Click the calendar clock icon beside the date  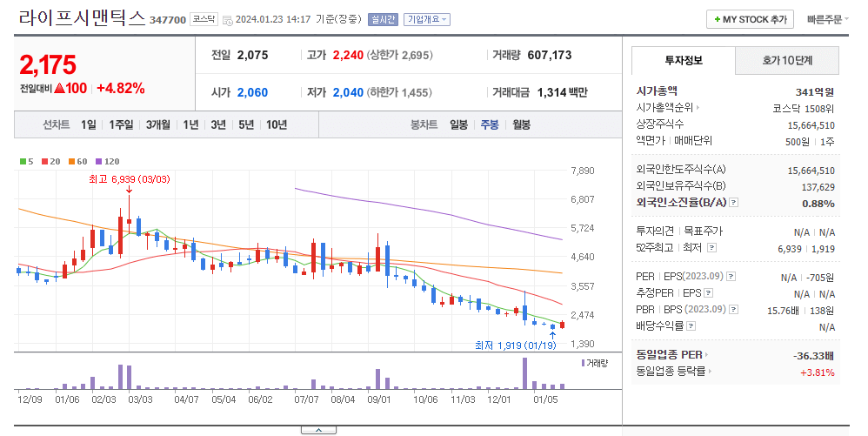click(x=228, y=21)
